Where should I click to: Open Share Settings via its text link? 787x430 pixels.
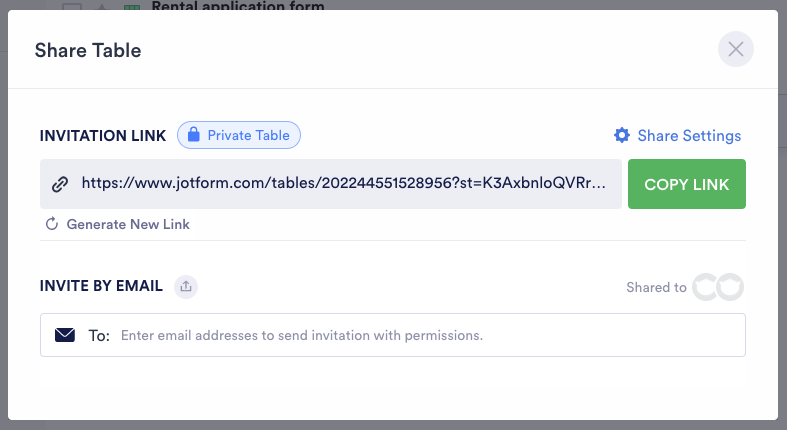pyautogui.click(x=689, y=135)
